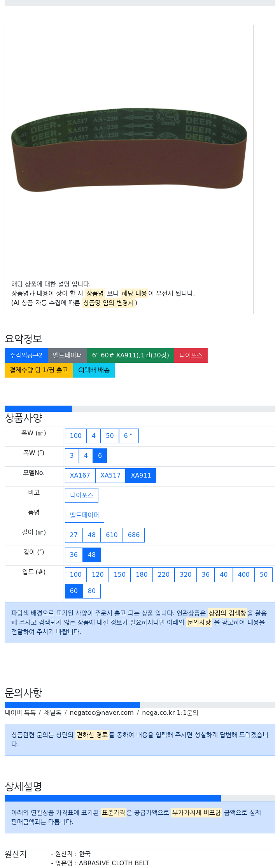
Task: Select model XA167
Action: (x=80, y=476)
